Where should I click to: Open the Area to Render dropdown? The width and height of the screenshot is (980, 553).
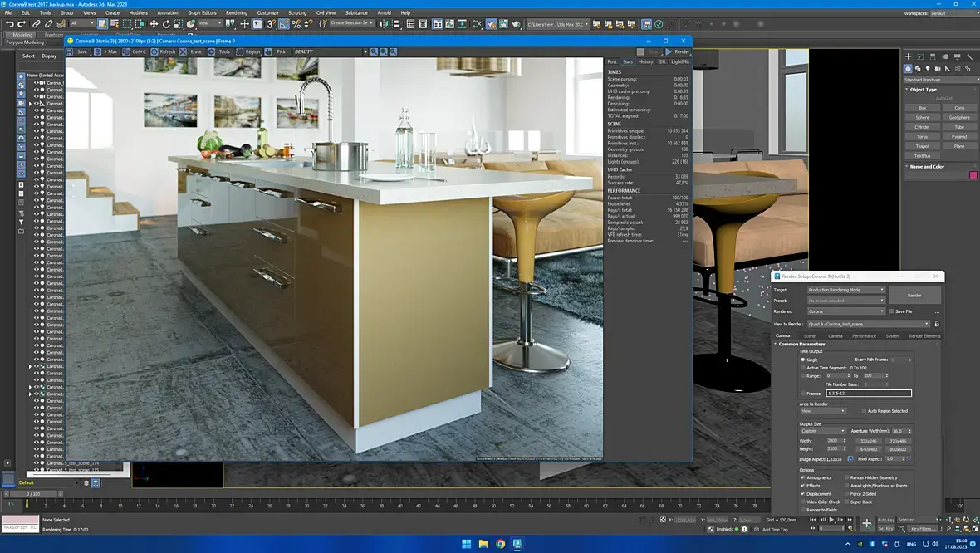[x=824, y=411]
